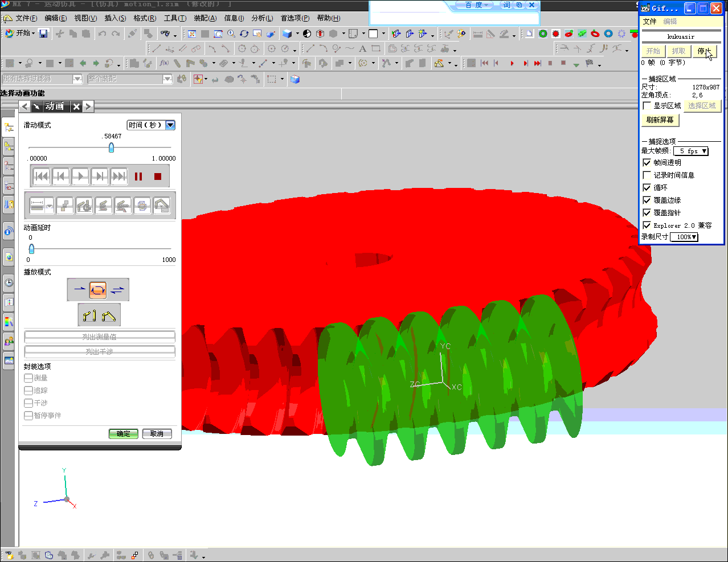Select retrace back-and-forth playback mode
The width and height of the screenshot is (728, 562).
pos(117,290)
